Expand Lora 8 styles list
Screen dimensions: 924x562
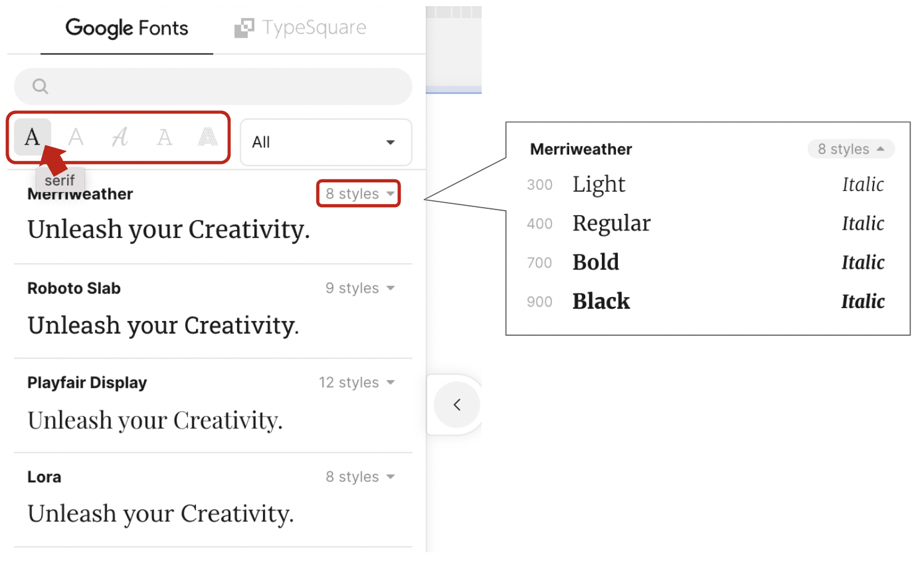tap(360, 477)
